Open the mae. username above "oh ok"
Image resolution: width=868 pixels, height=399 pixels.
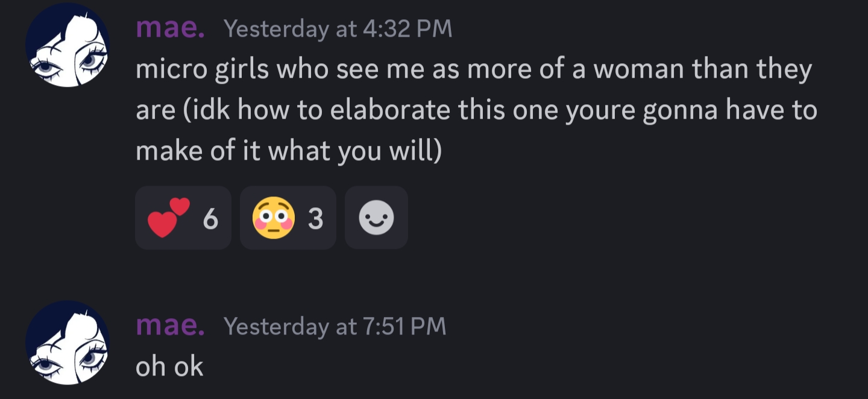point(170,325)
